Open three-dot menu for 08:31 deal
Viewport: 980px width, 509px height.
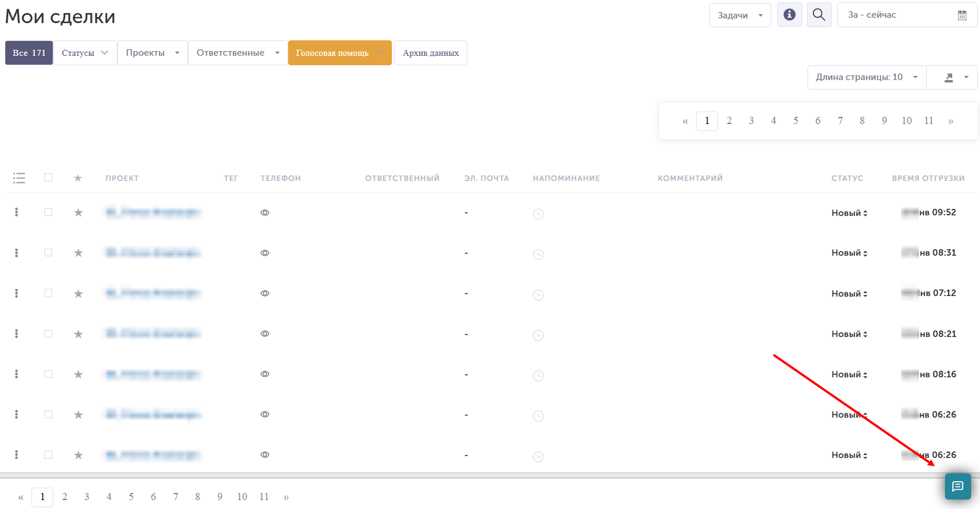[17, 253]
